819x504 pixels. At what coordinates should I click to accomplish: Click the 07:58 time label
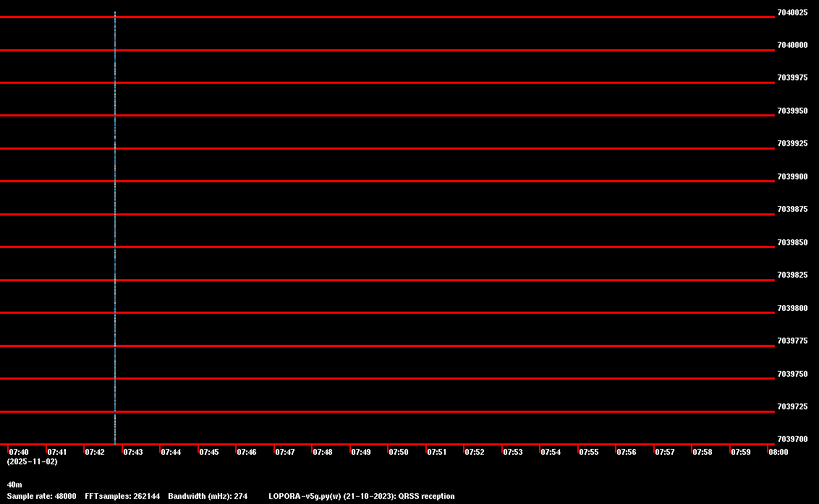coord(702,452)
